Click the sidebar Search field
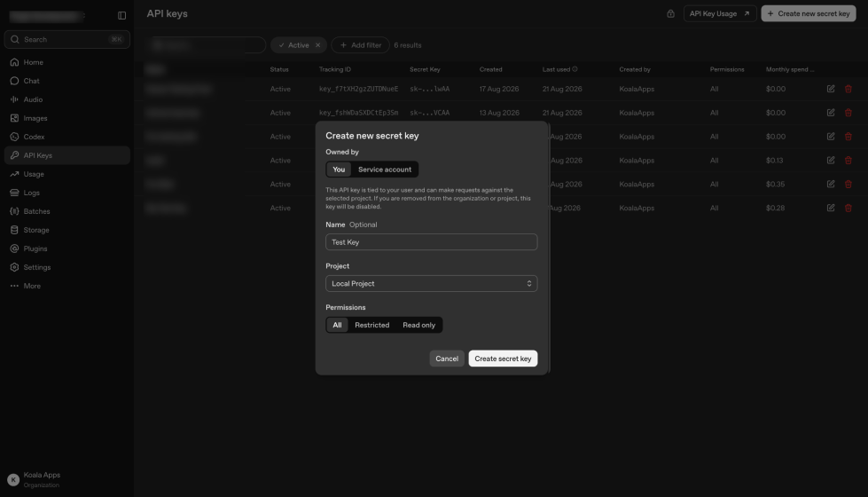 pos(67,39)
